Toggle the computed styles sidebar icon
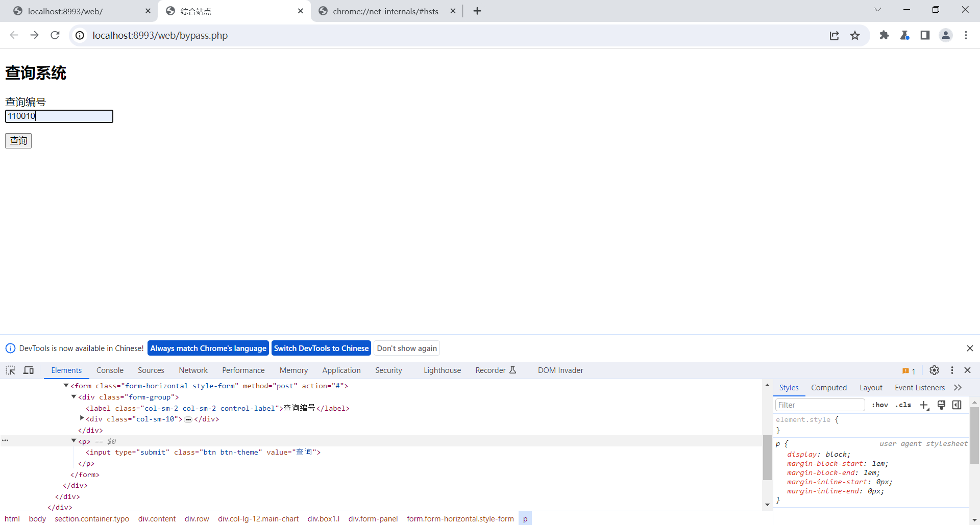 957,405
